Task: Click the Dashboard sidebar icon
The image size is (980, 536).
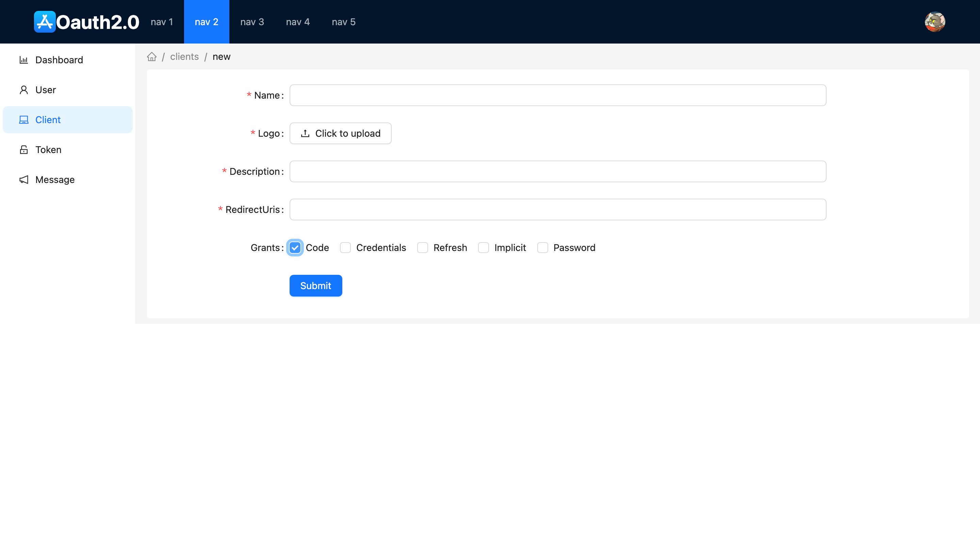Action: click(x=23, y=60)
